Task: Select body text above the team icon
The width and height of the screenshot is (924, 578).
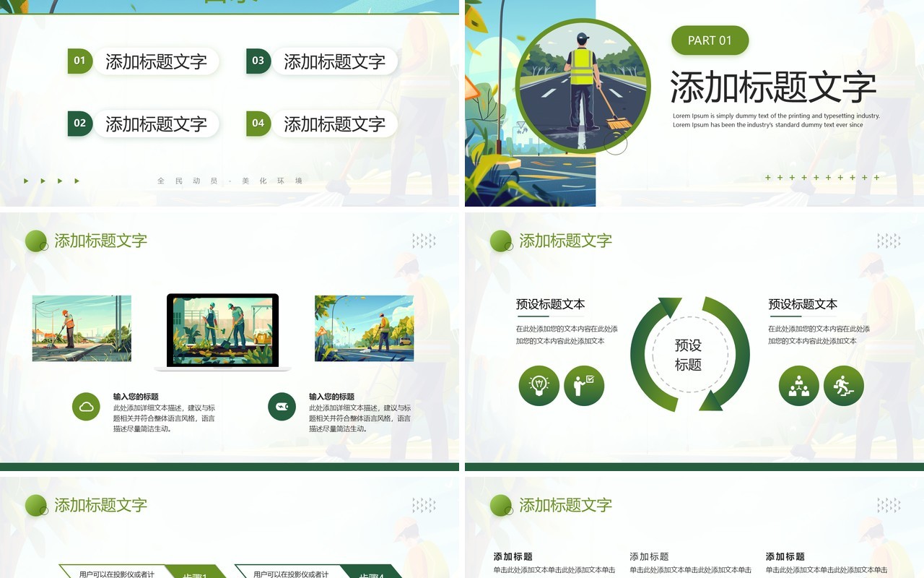Action: [x=819, y=335]
